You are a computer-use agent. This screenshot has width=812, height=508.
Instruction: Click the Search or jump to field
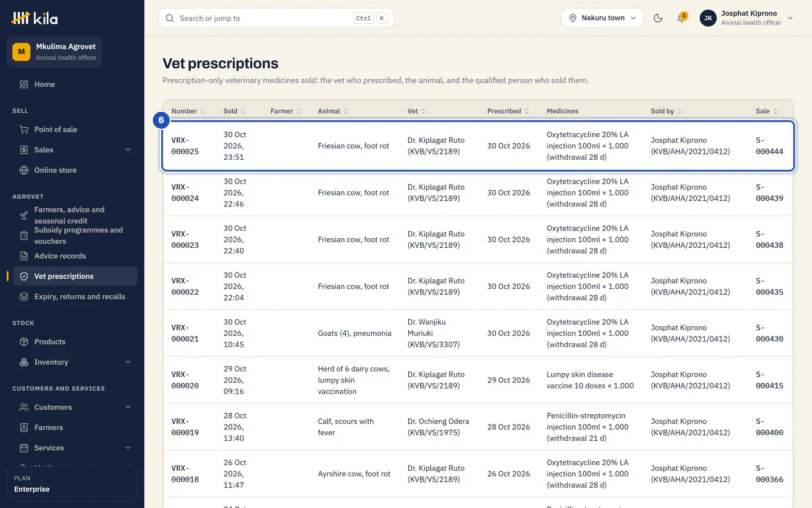(x=276, y=18)
